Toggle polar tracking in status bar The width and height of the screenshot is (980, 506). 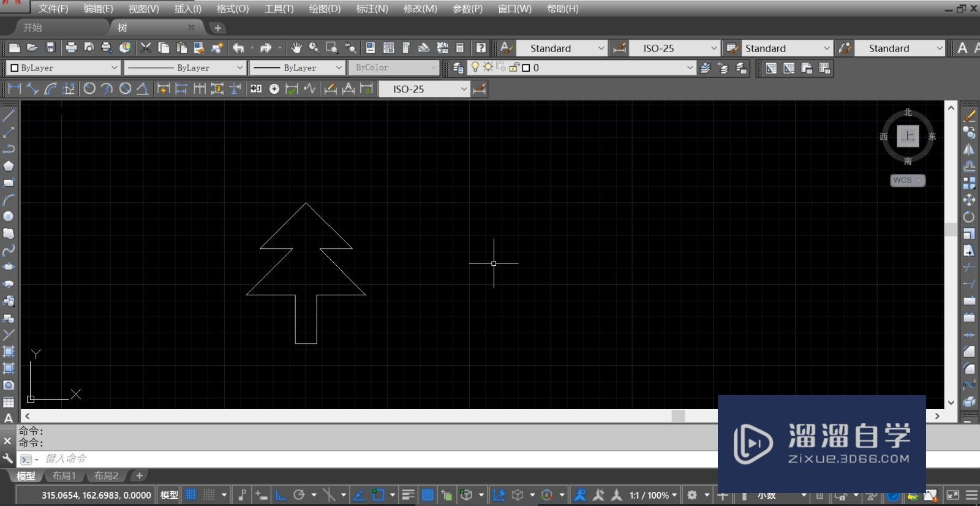(x=299, y=494)
